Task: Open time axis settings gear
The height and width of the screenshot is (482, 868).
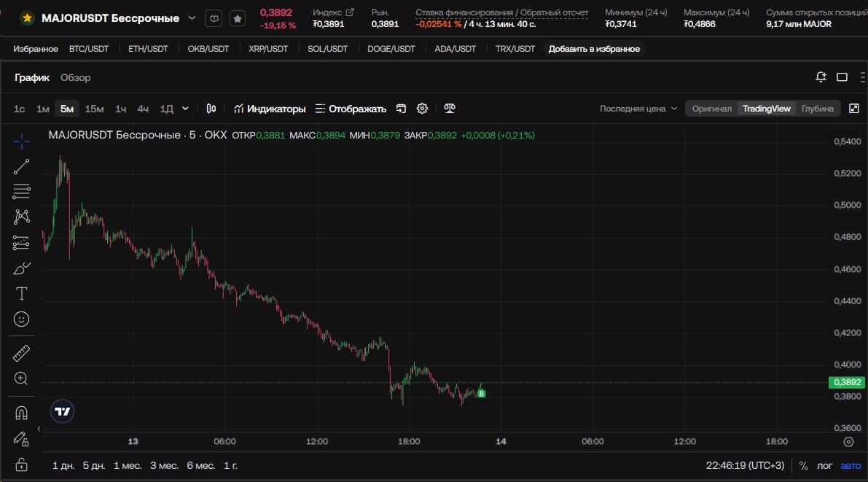Action: (848, 442)
